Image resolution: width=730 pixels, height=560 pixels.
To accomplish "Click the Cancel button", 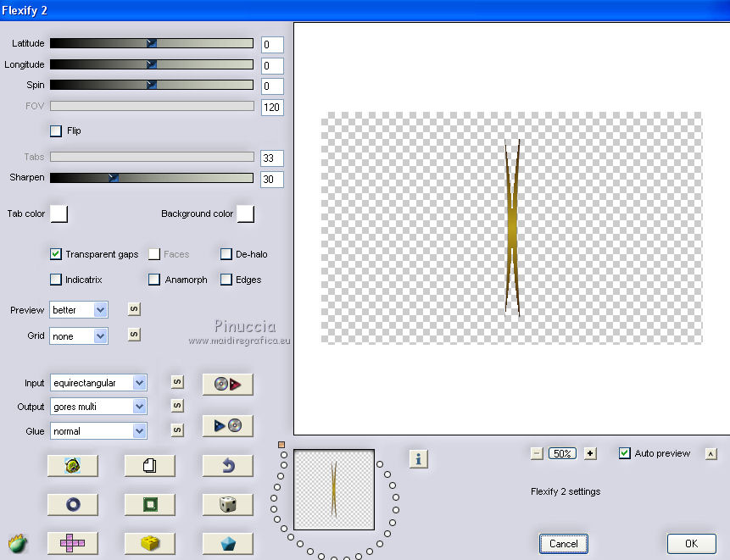I will [564, 544].
